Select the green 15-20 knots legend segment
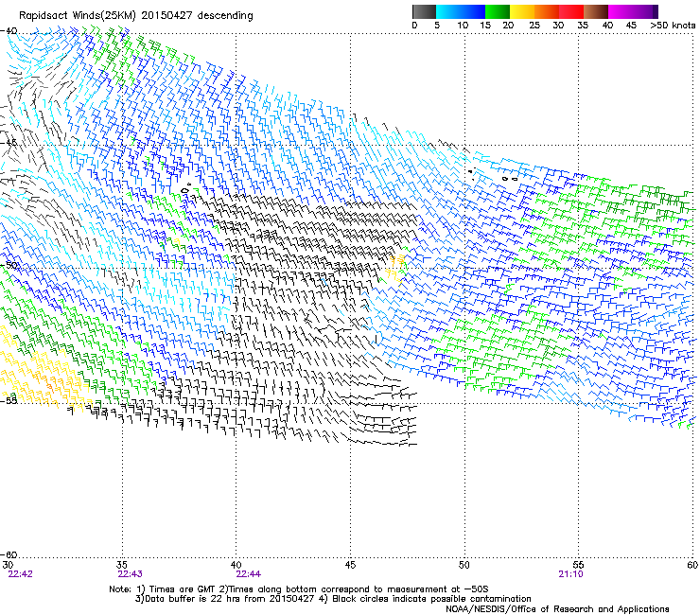This screenshot has width=700, height=615. (498, 11)
